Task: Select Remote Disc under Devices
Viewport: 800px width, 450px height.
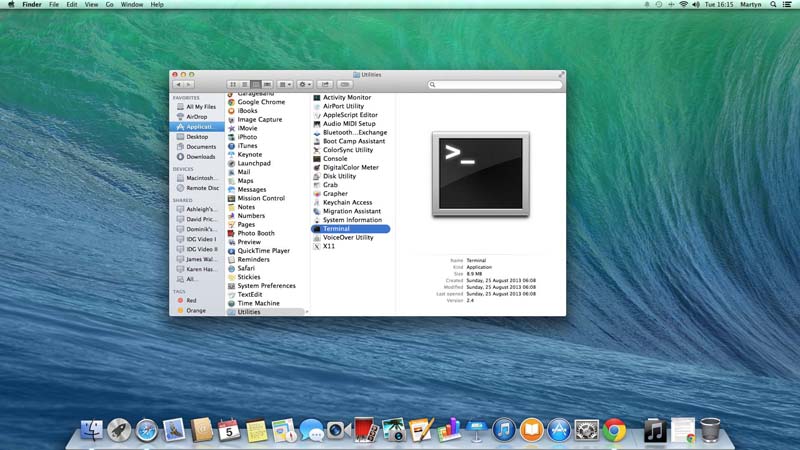Action: (196, 188)
